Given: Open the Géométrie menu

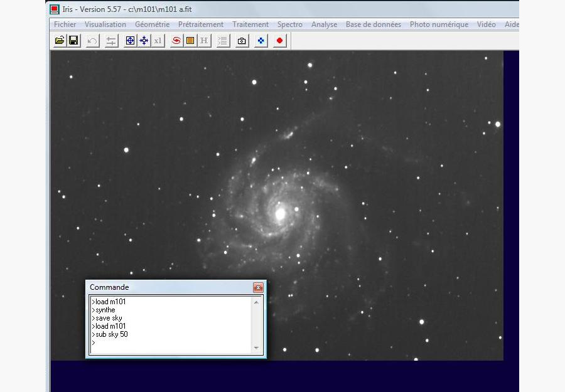Looking at the screenshot, I should click(x=152, y=24).
